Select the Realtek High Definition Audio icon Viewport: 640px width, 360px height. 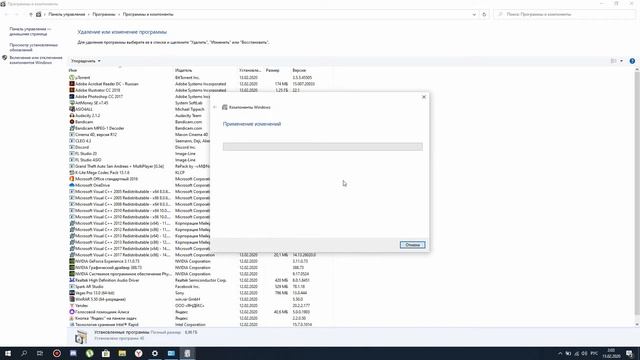72,280
